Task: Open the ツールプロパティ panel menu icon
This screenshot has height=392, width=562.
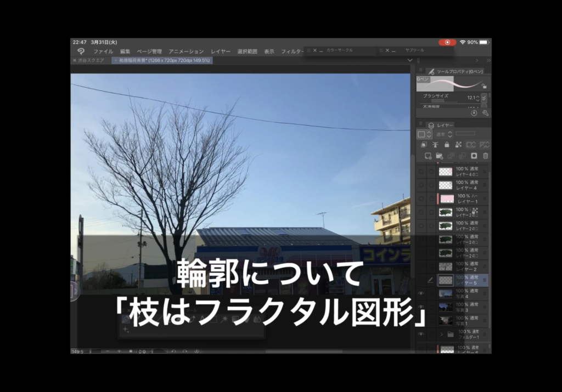Action: (421, 70)
